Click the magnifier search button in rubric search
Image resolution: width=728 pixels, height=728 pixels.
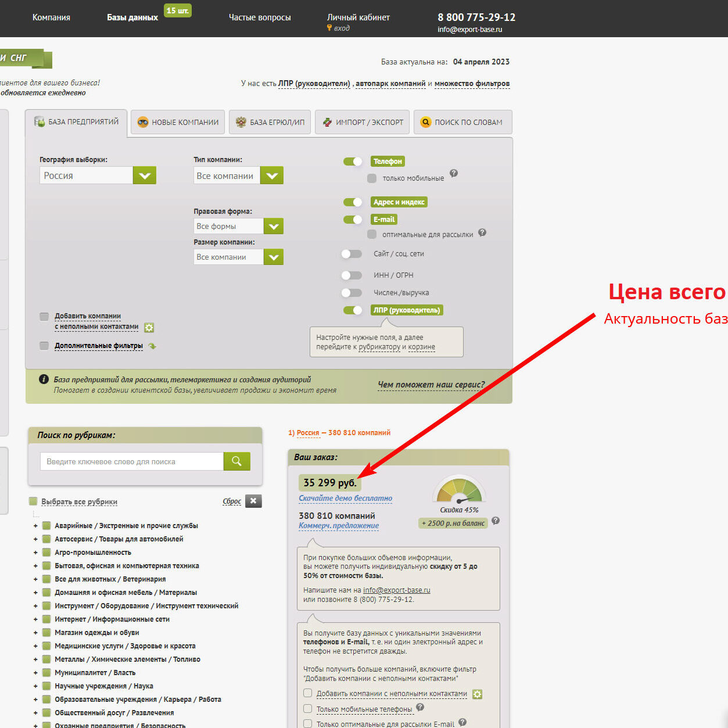[x=236, y=461]
